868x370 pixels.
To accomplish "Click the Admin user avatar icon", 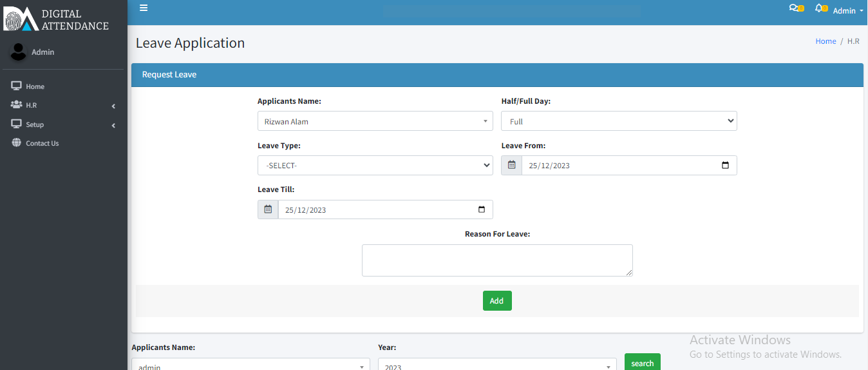I will pos(19,52).
